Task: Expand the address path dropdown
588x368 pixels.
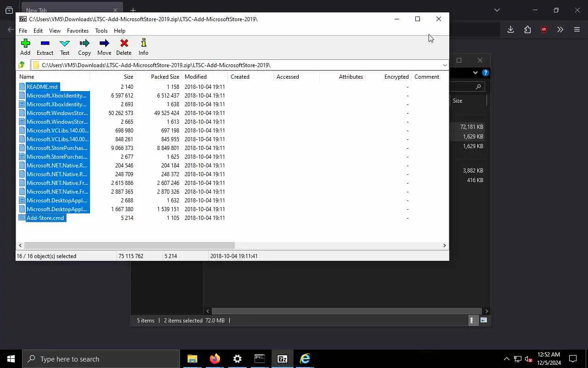Action: [445, 65]
